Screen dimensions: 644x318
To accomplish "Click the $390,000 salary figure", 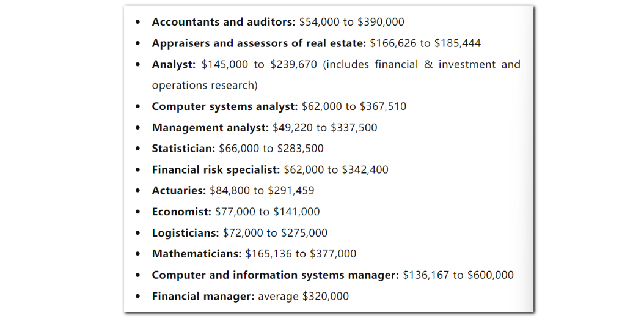I will coord(381,22).
